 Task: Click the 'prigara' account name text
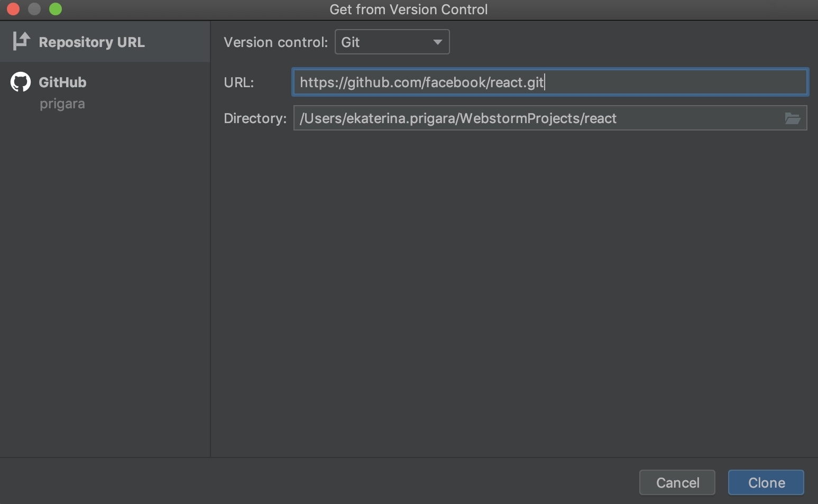62,104
